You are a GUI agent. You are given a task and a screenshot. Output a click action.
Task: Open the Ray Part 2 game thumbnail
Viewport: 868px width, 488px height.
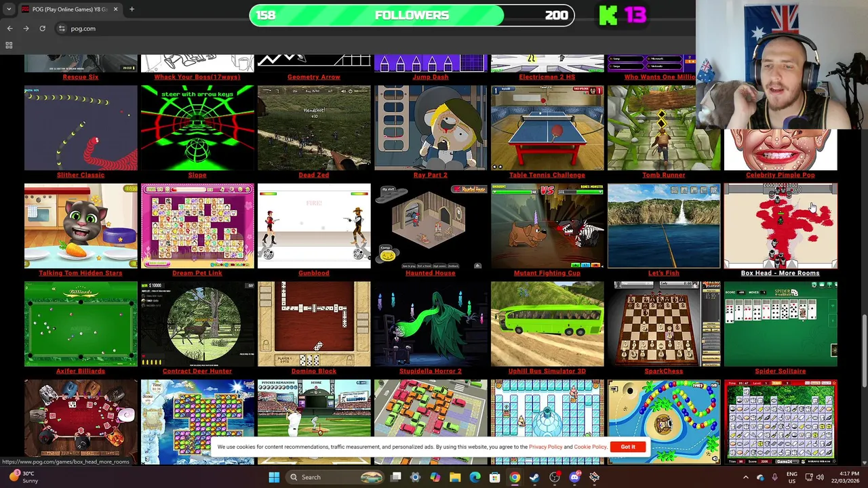point(431,127)
